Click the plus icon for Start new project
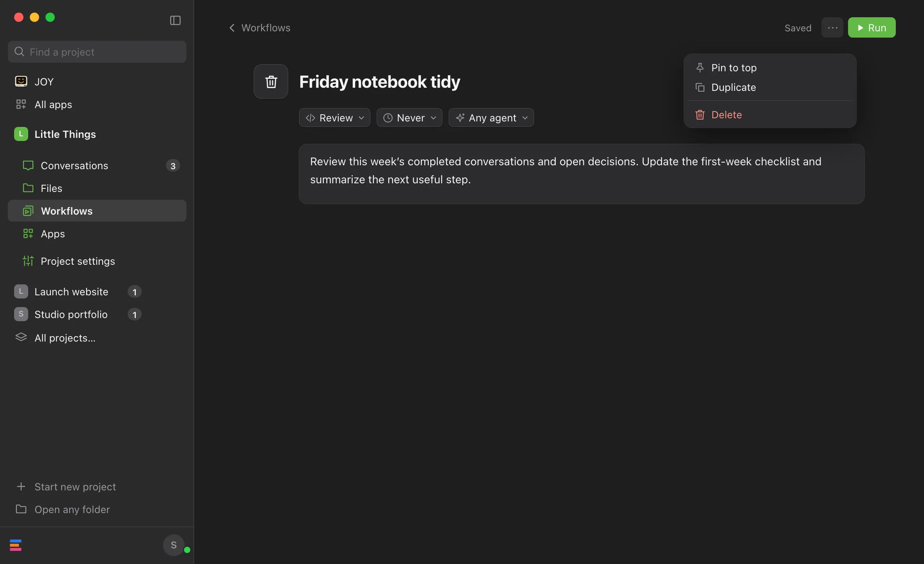Screen dimensions: 924x564 pyautogui.click(x=21, y=486)
